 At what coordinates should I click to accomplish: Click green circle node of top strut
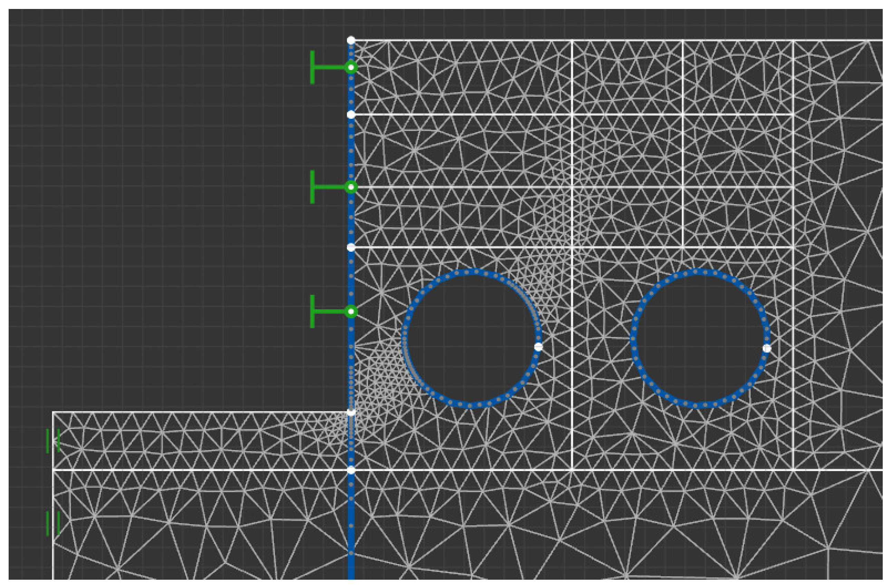point(351,68)
